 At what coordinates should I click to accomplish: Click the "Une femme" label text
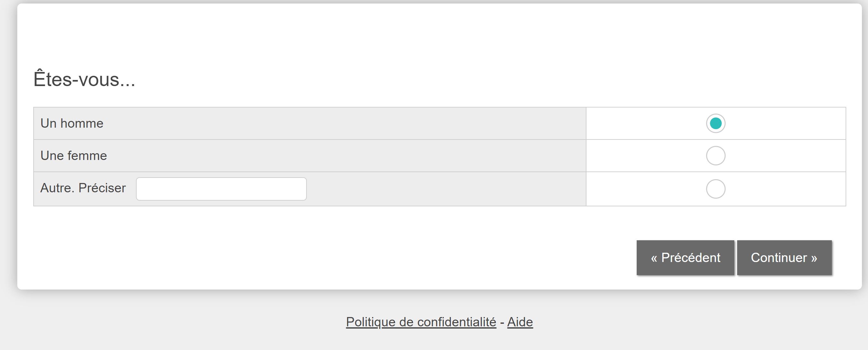click(x=74, y=155)
